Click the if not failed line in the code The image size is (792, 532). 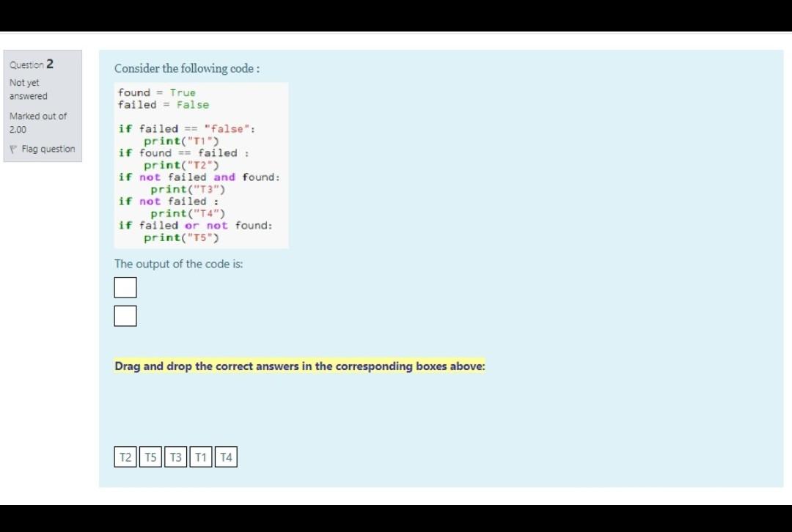[x=167, y=201]
